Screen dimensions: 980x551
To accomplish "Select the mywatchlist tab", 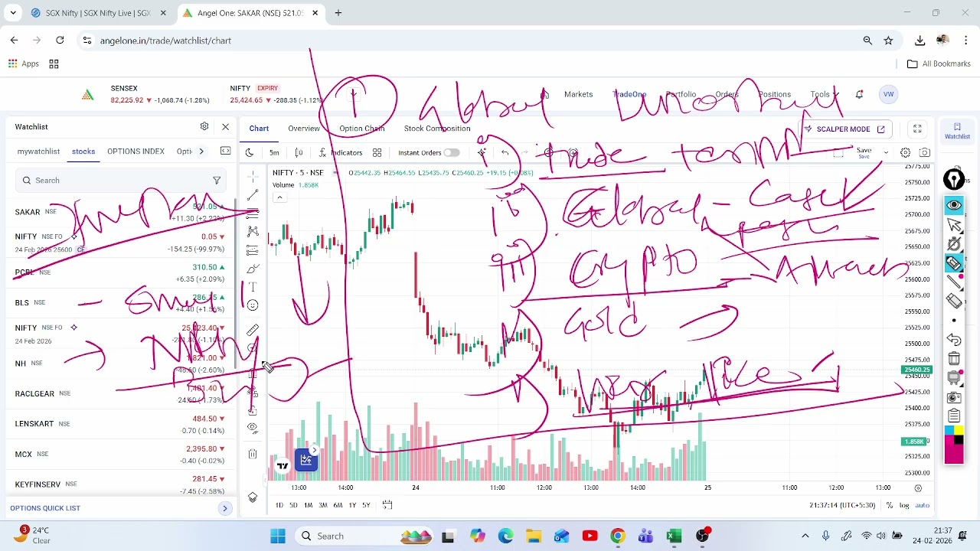I will coord(38,152).
